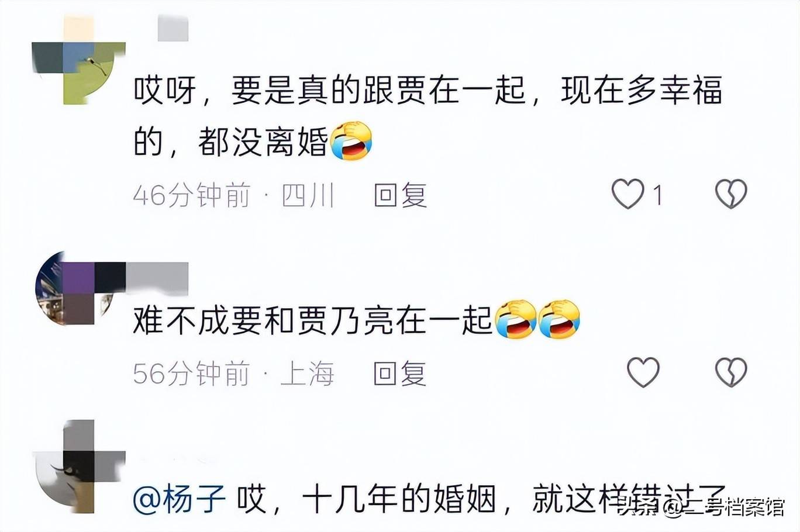Tap broken-heart dislike on the 四川 comment
The height and width of the screenshot is (532, 800).
pos(731,194)
